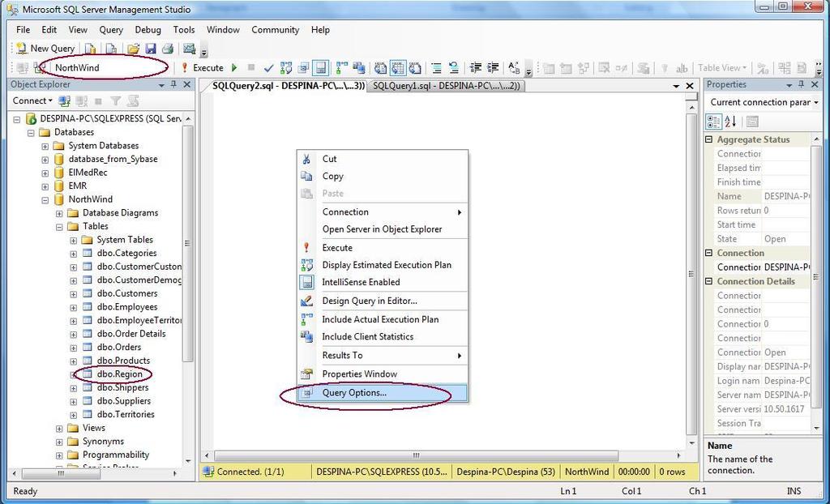Click the New Query toolbar button
This screenshot has height=504, width=830.
coord(45,49)
